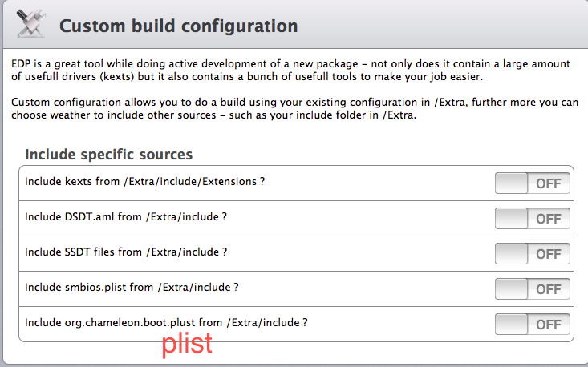Click the OFF text on the org.chameleon.boot switch

pyautogui.click(x=548, y=325)
